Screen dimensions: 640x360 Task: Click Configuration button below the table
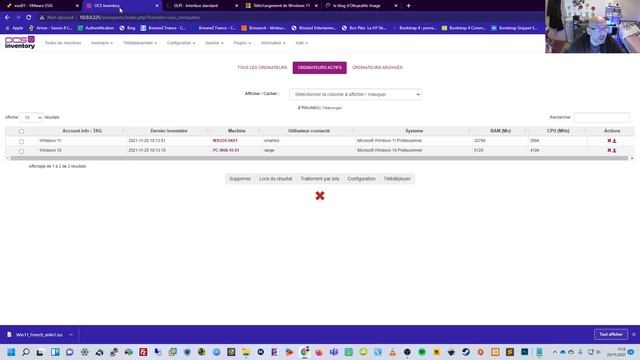click(361, 179)
